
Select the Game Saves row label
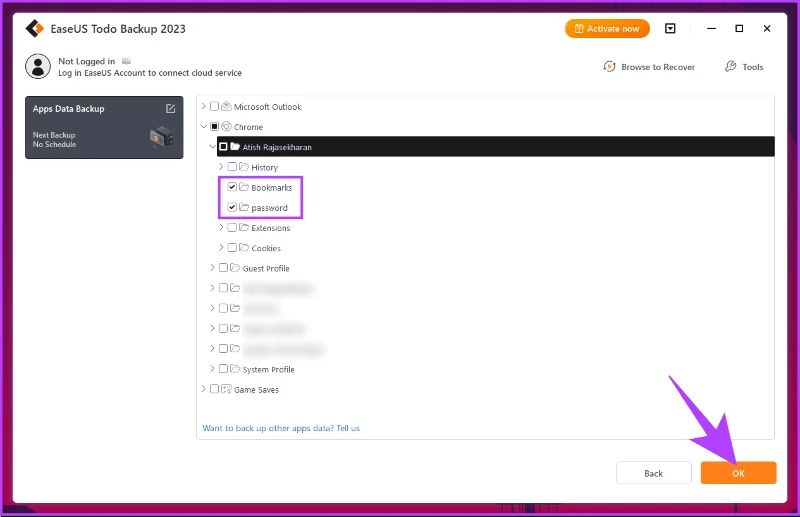pyautogui.click(x=256, y=390)
